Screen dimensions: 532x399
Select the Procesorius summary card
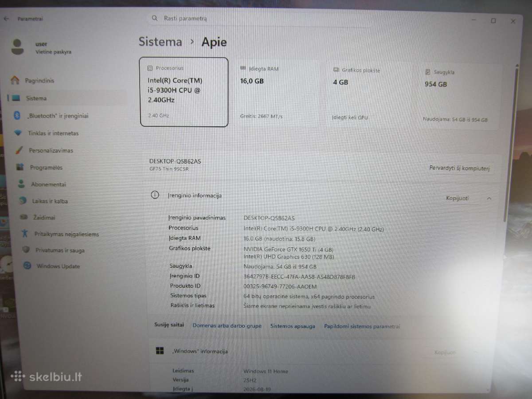pos(184,92)
